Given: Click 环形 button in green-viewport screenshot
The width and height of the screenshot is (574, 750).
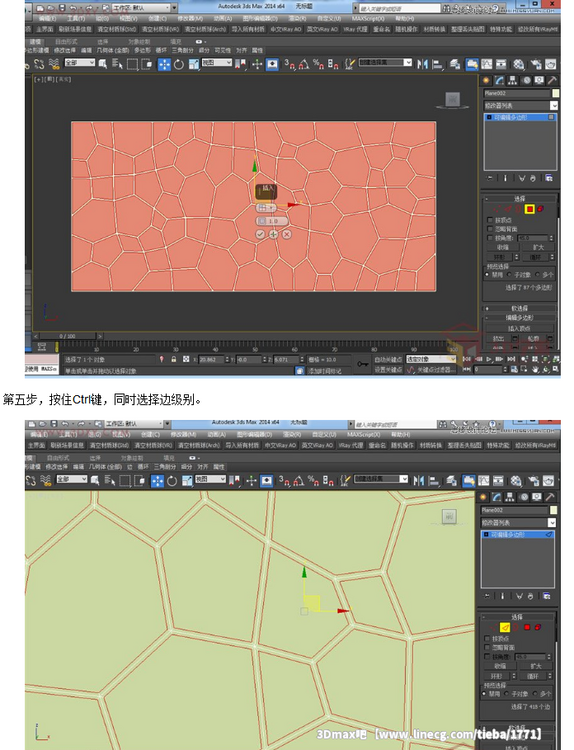Looking at the screenshot, I should [x=497, y=676].
